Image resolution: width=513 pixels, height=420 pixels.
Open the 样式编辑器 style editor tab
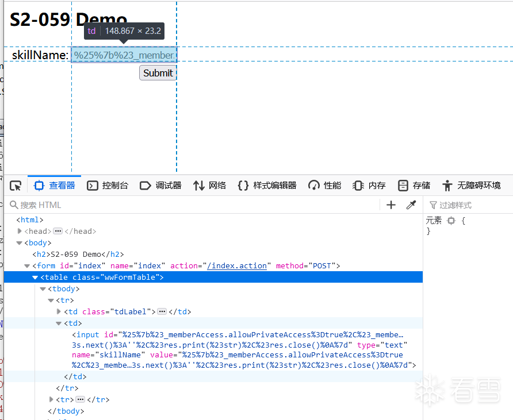[x=267, y=186]
